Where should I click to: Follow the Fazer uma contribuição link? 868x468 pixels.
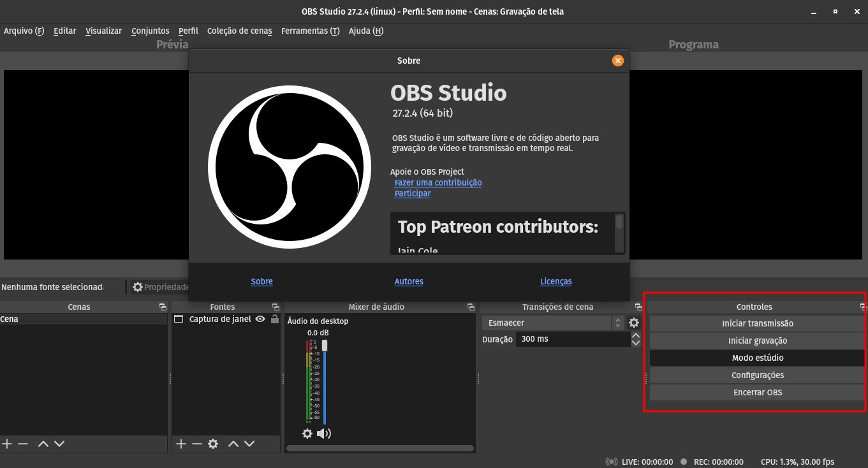[438, 182]
